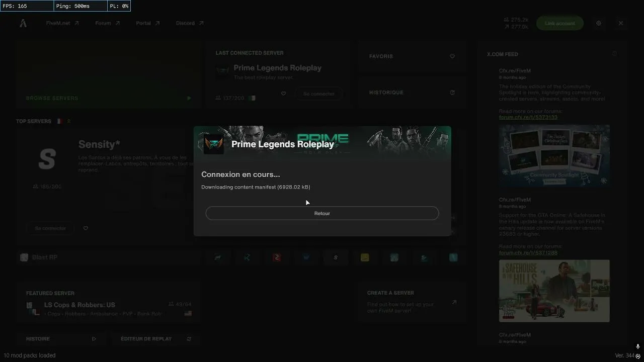Open the FiveM home logo icon
This screenshot has height=362, width=644.
click(23, 23)
